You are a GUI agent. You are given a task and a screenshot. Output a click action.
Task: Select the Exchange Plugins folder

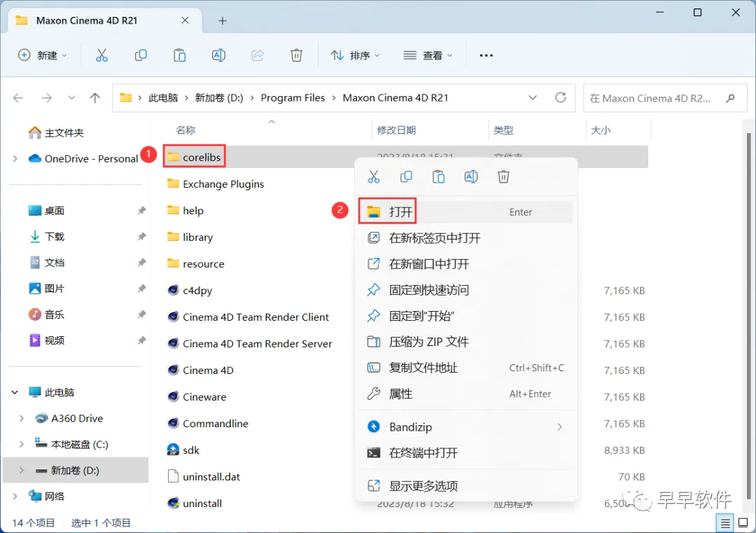tap(216, 184)
